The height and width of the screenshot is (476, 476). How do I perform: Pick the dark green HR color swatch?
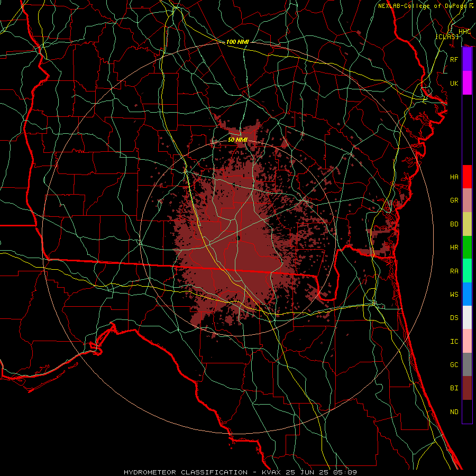click(467, 248)
